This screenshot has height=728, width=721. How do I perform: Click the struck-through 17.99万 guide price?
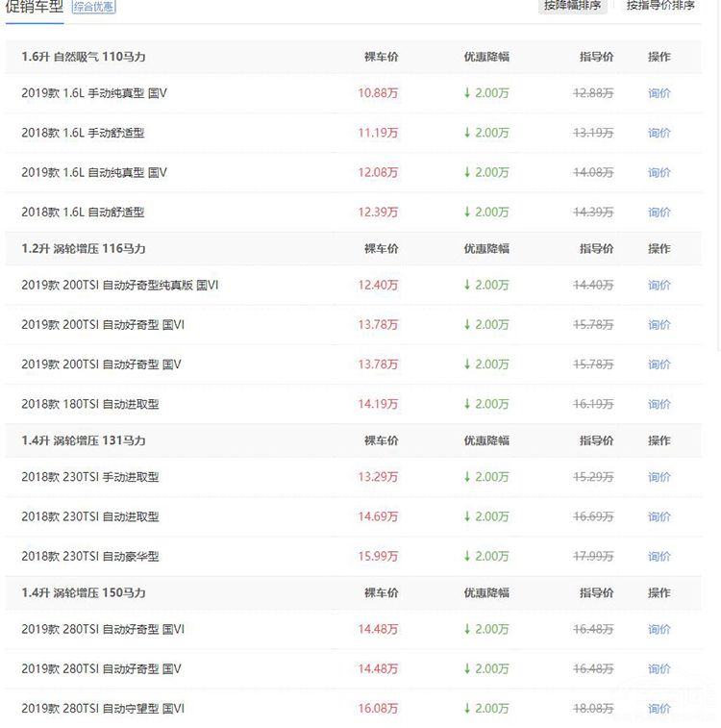(593, 557)
